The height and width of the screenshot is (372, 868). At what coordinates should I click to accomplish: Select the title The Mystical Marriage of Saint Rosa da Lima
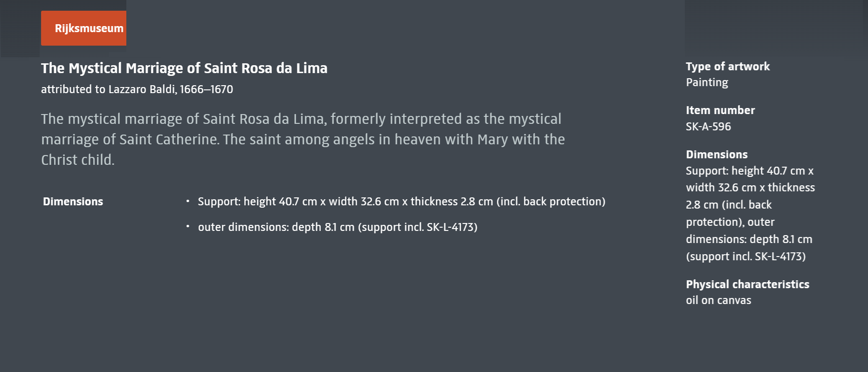tap(184, 68)
